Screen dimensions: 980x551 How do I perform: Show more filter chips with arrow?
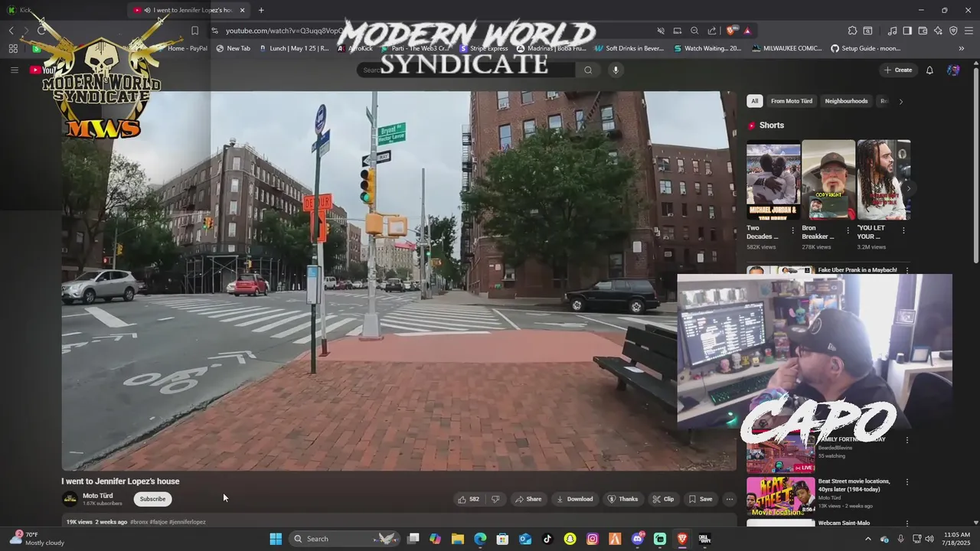tap(900, 101)
